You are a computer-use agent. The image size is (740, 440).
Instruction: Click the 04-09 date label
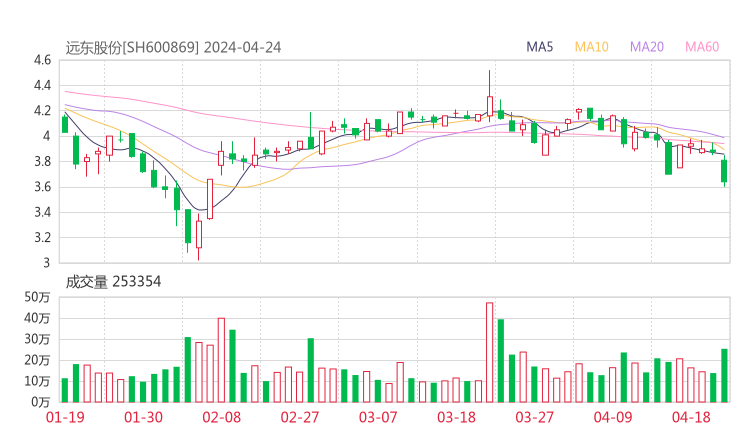[x=613, y=417]
